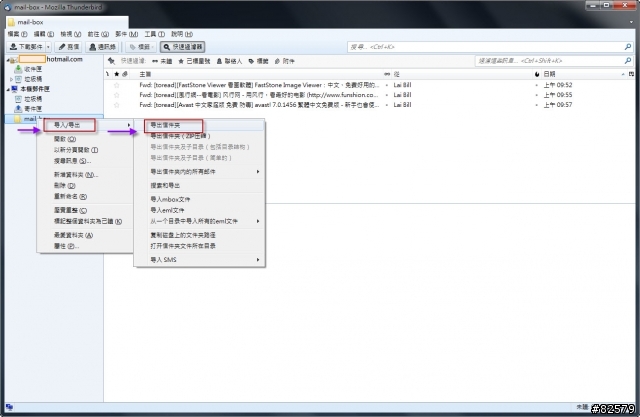Open the File (檔案) menu
Viewport: 640px width, 417px height.
(x=18, y=34)
